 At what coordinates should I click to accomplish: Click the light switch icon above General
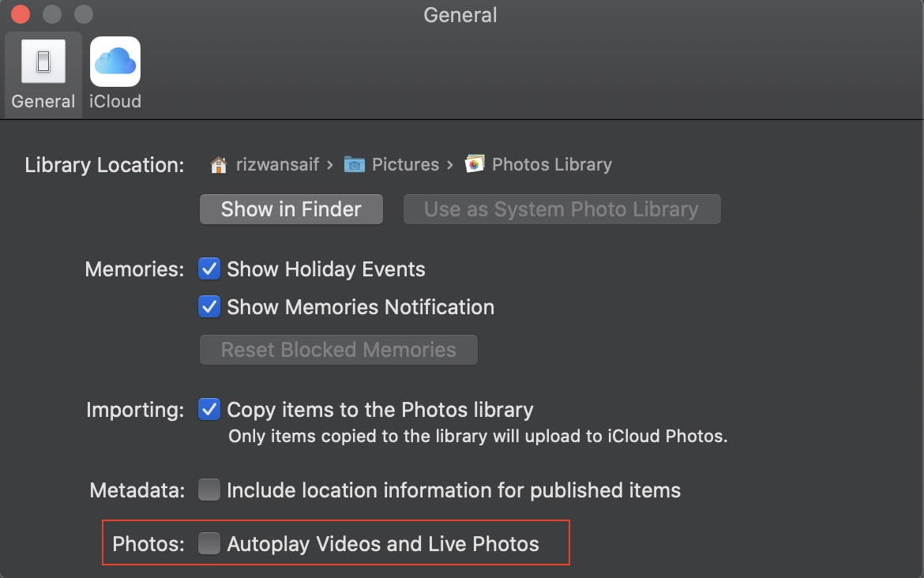(43, 60)
